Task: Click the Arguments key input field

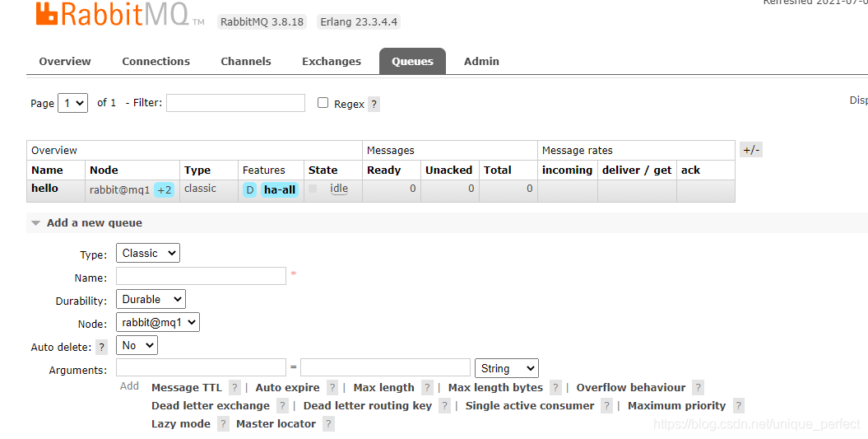Action: click(201, 368)
